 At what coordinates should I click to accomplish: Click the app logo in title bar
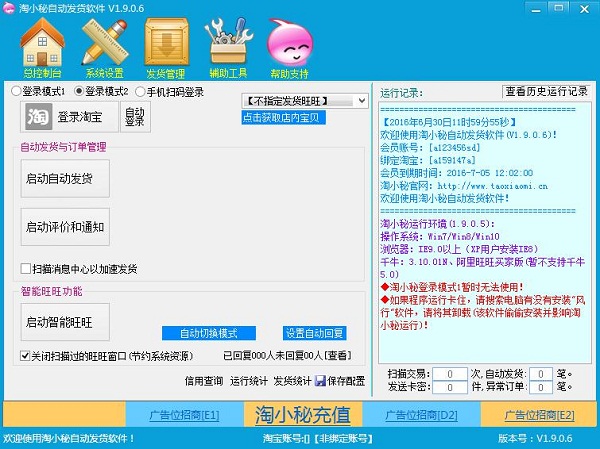8,8
